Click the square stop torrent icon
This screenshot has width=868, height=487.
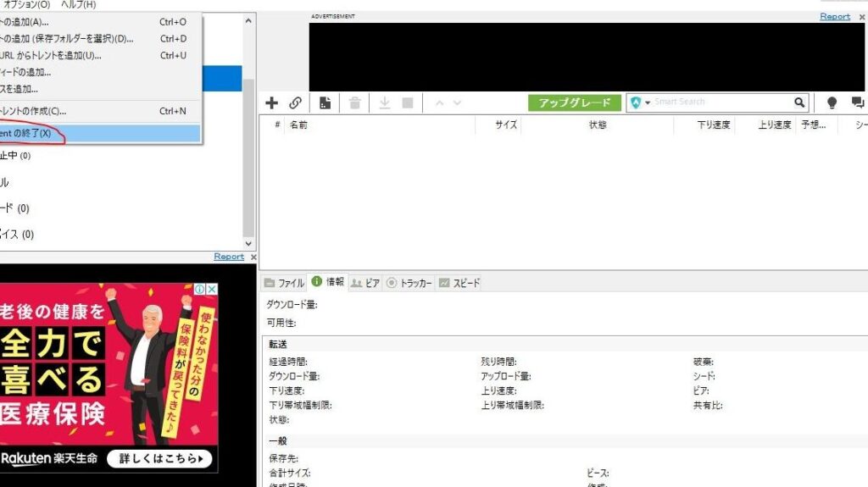pos(408,102)
